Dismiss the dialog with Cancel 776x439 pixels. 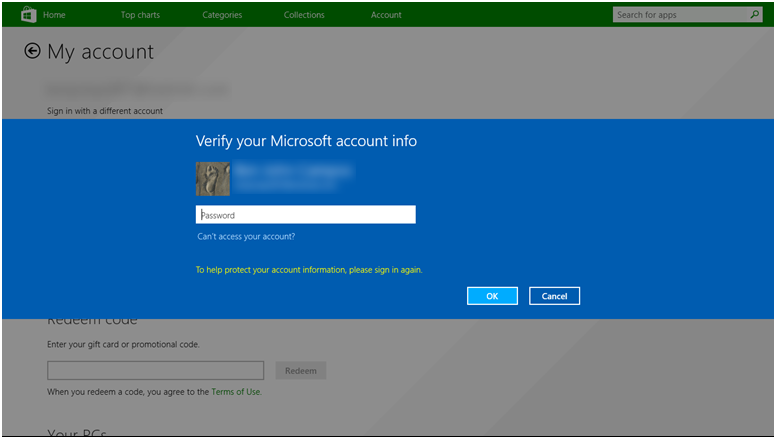(554, 296)
